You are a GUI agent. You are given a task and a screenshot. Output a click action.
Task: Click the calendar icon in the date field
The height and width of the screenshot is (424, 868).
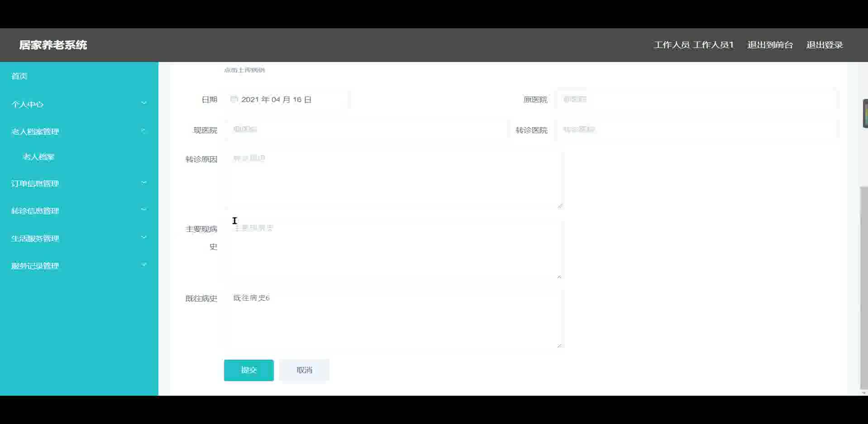[234, 99]
